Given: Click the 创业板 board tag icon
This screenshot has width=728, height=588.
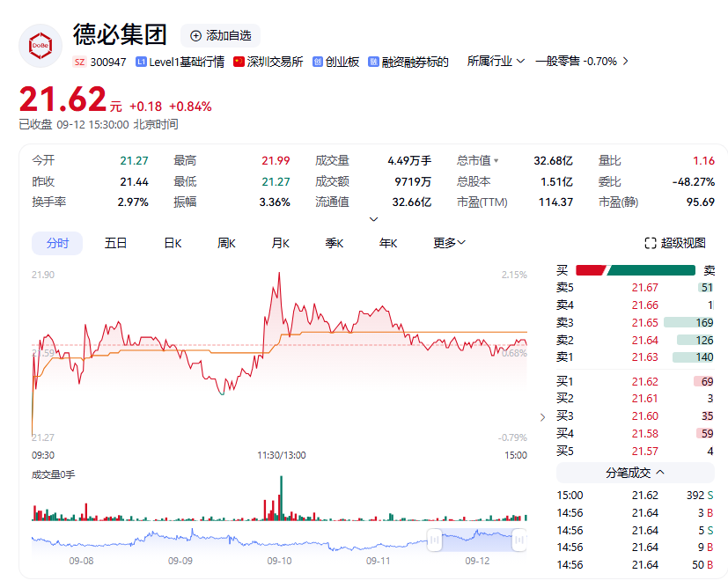Looking at the screenshot, I should pos(318,62).
